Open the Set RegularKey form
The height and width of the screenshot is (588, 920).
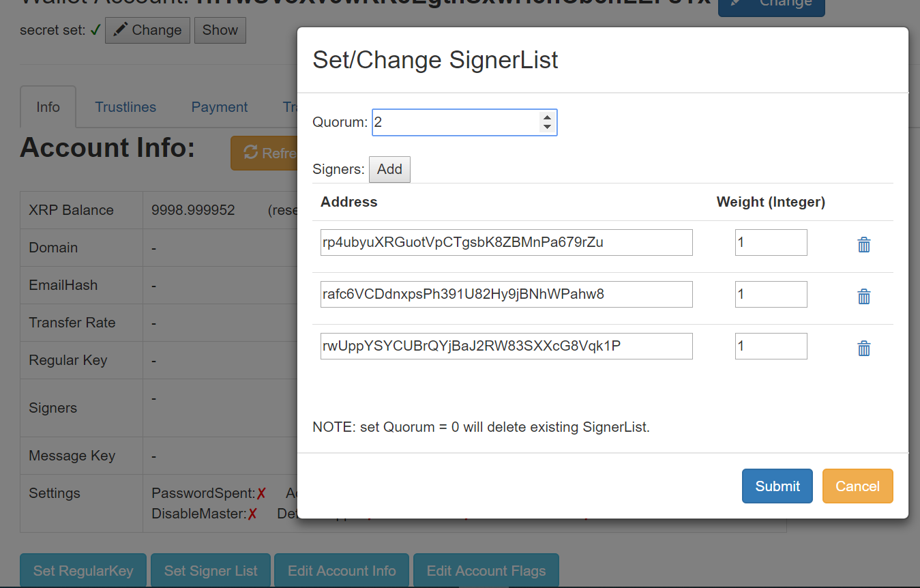(x=83, y=570)
